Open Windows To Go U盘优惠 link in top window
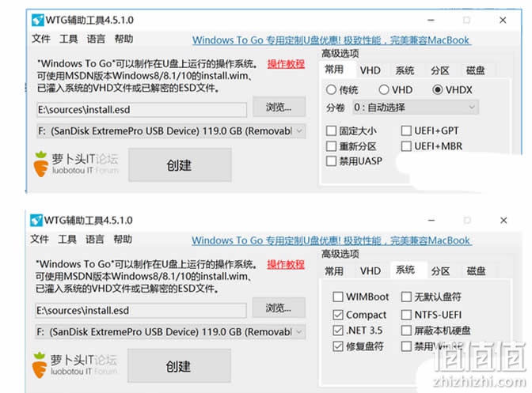 [x=332, y=40]
